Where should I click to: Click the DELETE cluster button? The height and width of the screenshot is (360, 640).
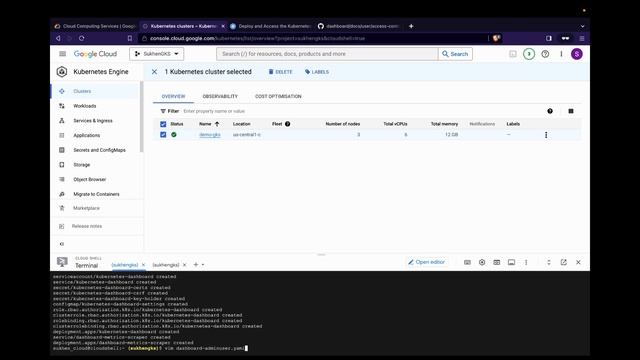point(280,72)
